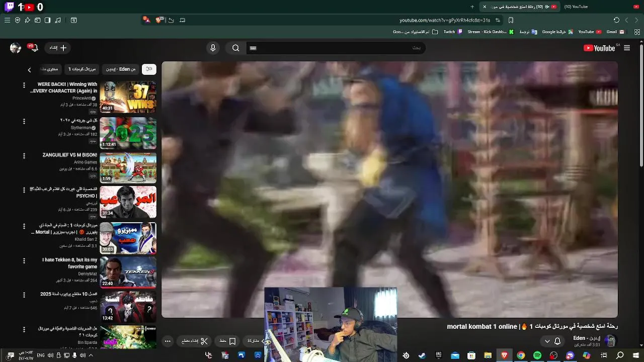The width and height of the screenshot is (644, 362).
Task: Open options menu for PSYCHO video
Action: 24,190
